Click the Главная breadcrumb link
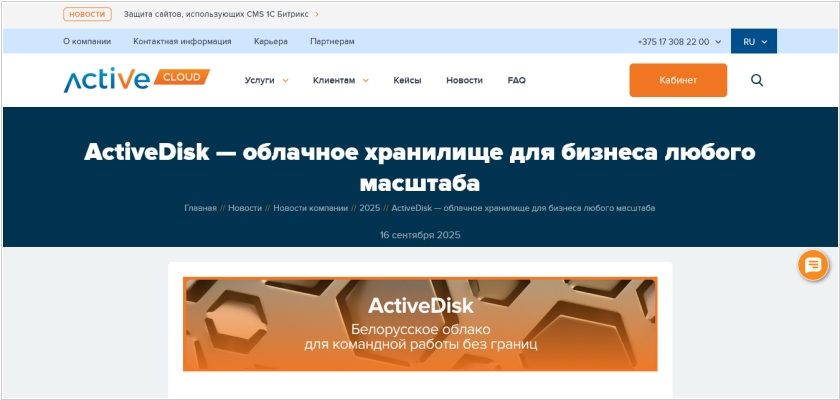Image resolution: width=840 pixels, height=400 pixels. 200,208
